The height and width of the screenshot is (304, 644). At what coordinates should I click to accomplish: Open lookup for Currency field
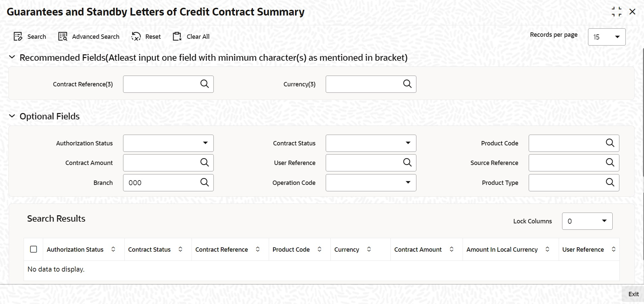click(x=407, y=84)
